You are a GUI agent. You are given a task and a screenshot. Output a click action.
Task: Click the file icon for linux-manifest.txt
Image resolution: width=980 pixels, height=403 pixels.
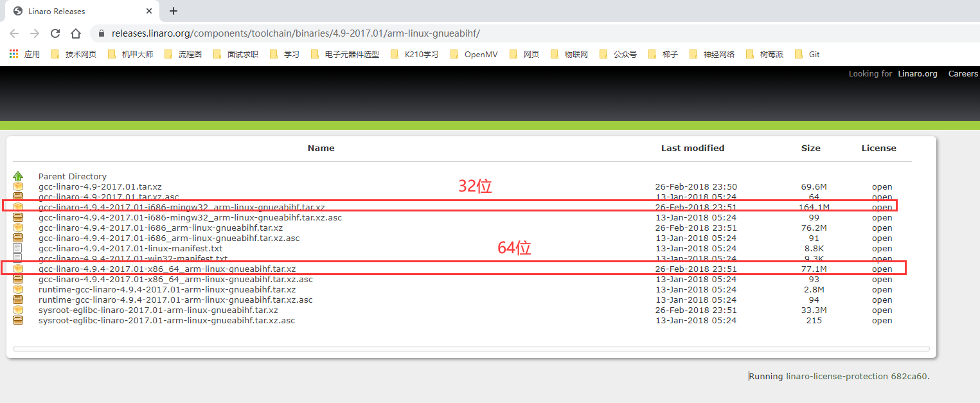click(x=18, y=248)
